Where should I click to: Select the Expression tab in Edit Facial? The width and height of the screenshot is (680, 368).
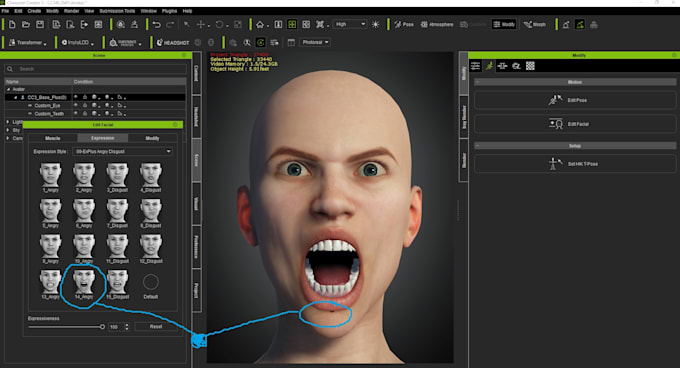[x=103, y=138]
